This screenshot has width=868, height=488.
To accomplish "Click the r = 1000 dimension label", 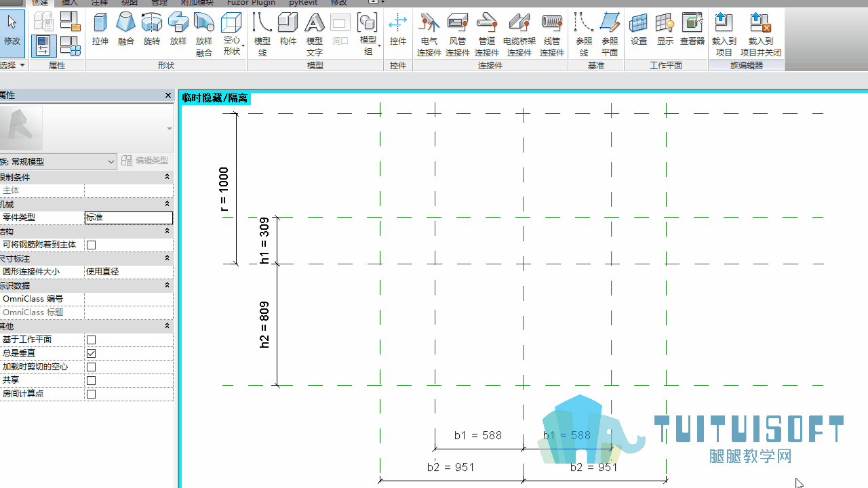I will [224, 190].
